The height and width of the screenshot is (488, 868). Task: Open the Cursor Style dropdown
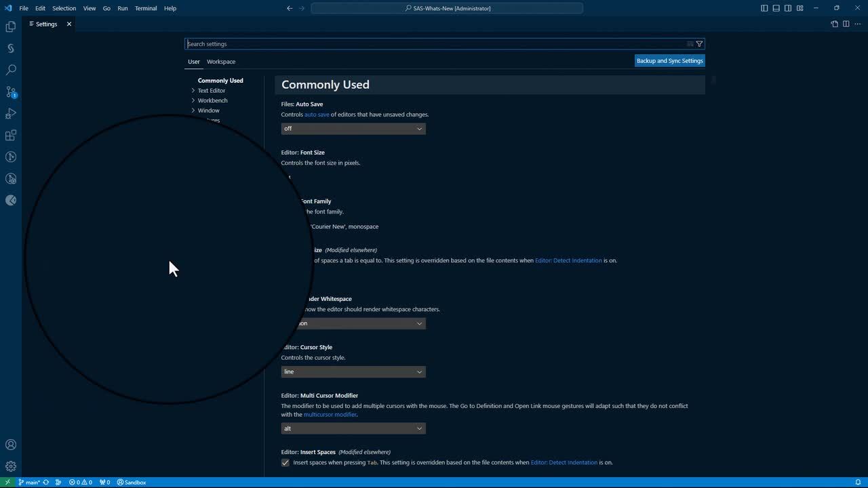353,371
